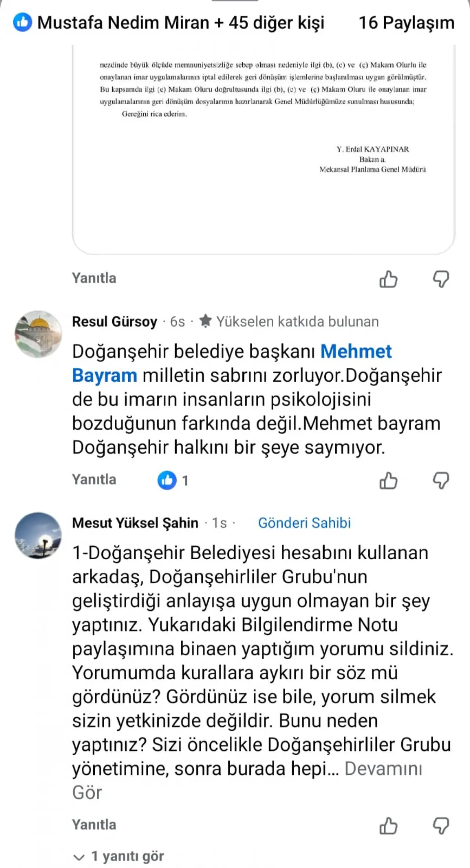Image resolution: width=470 pixels, height=868 pixels.
Task: Like Resul Gürsoy's comment
Action: click(x=388, y=480)
